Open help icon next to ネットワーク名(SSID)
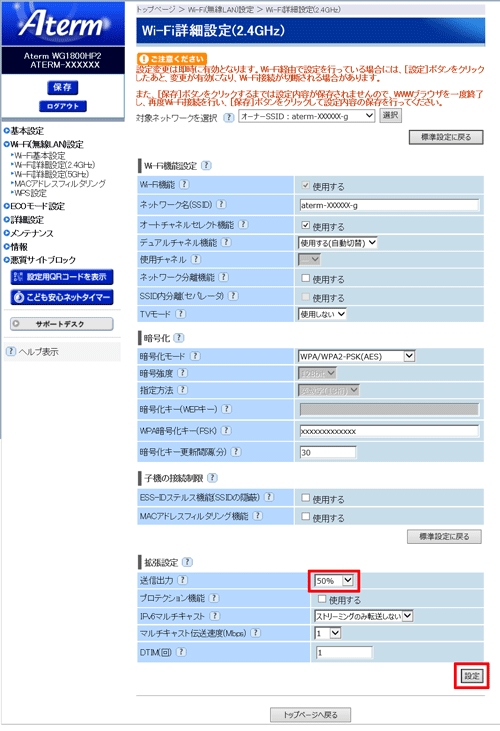Screen dimensions: 500x731 click(222, 204)
